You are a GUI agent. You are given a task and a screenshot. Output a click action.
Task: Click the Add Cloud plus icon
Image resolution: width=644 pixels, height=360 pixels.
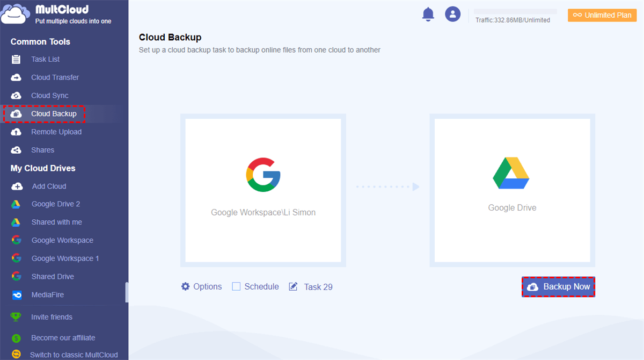(x=17, y=186)
